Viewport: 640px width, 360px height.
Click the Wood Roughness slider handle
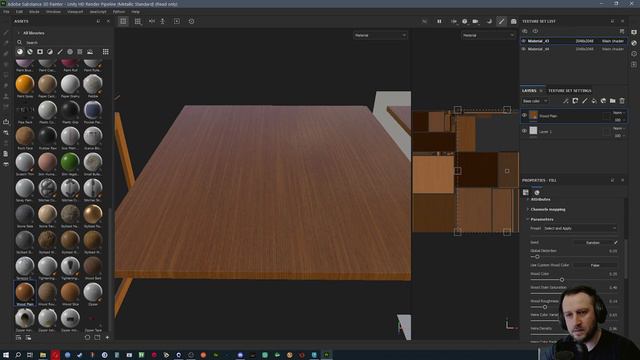click(x=544, y=307)
